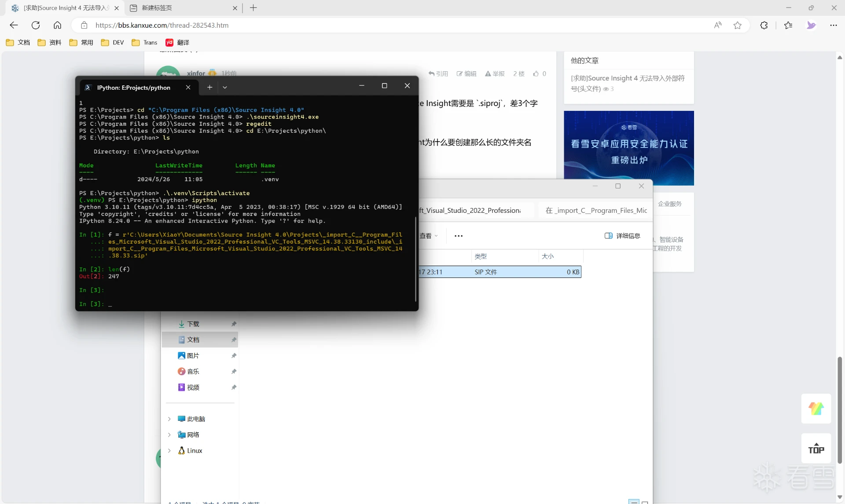The image size is (845, 504).
Task: Click the TOP back-to-top button
Action: 816,449
